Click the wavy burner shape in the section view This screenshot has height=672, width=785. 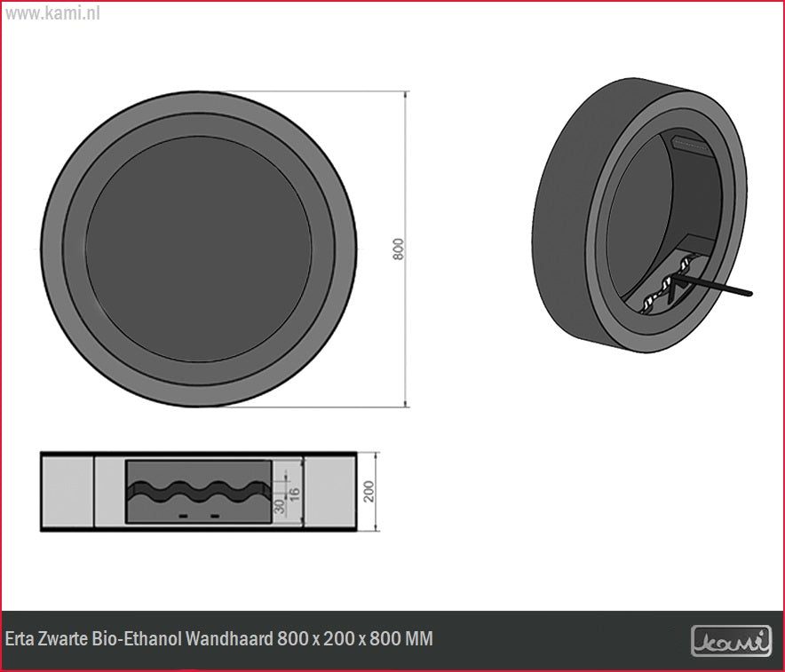coord(197,491)
